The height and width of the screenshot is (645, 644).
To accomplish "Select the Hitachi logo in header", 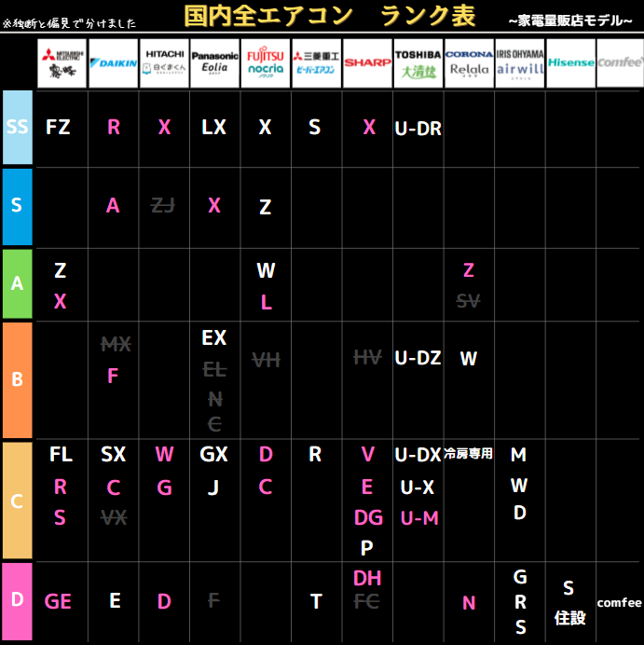I will pyautogui.click(x=164, y=63).
